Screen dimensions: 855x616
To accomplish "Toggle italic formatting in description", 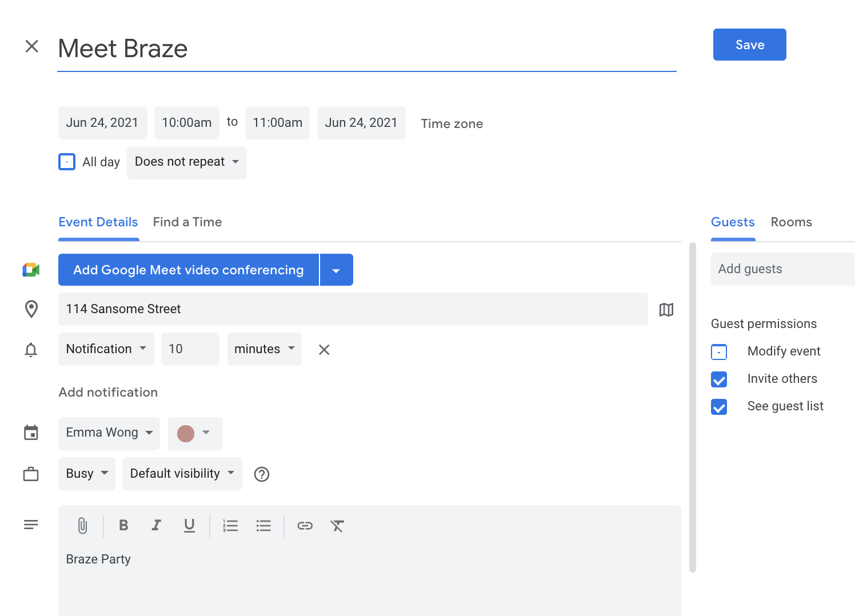I will [156, 525].
